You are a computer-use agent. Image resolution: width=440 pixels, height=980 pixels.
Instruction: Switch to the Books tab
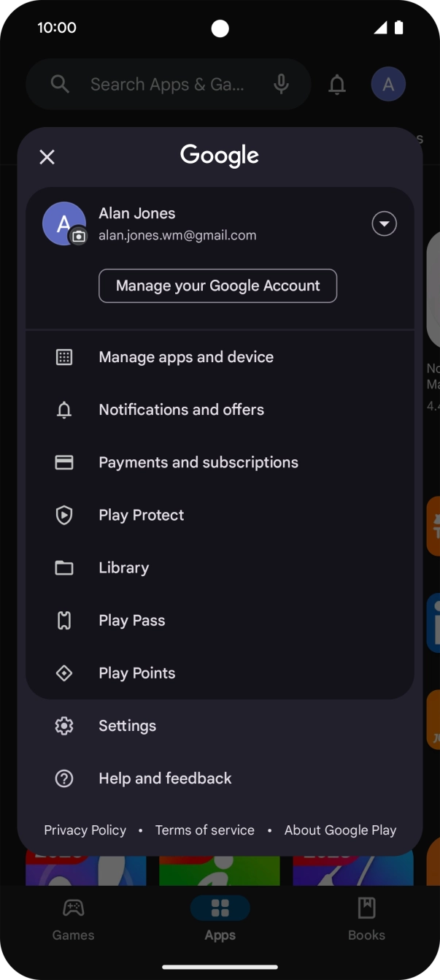pos(366,919)
